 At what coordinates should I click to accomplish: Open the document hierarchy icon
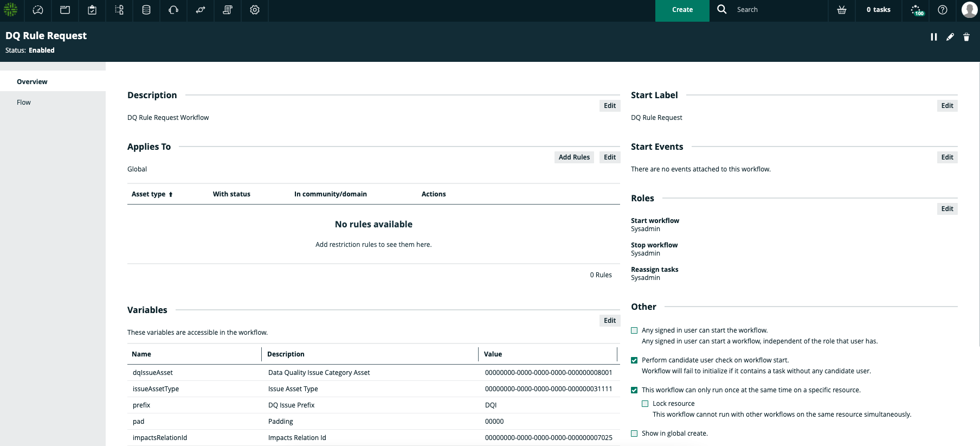pos(119,10)
